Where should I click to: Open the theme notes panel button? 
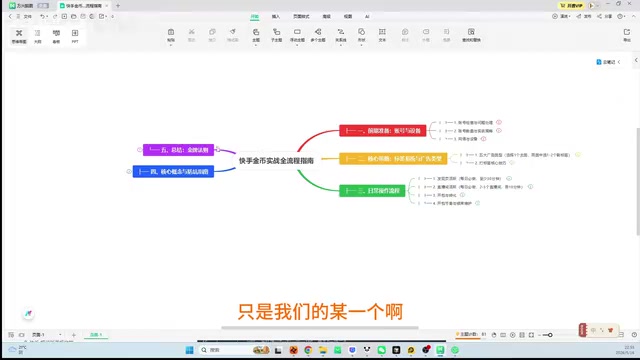pos(608,62)
